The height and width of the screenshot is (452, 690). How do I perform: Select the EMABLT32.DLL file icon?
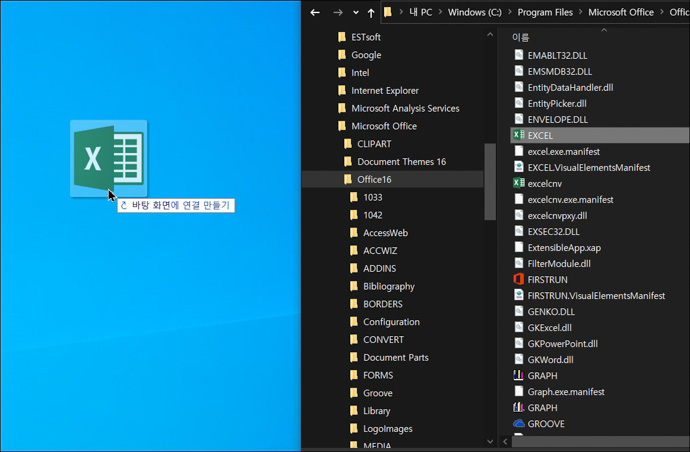[519, 55]
